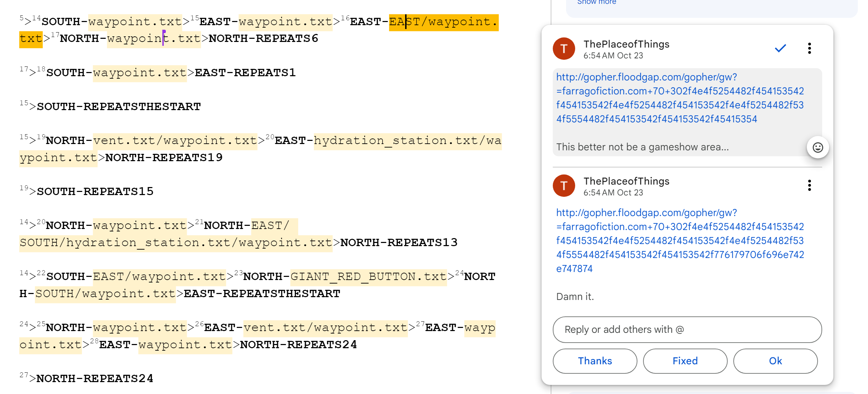
Task: Open first comment's three-dot options menu
Action: [809, 48]
